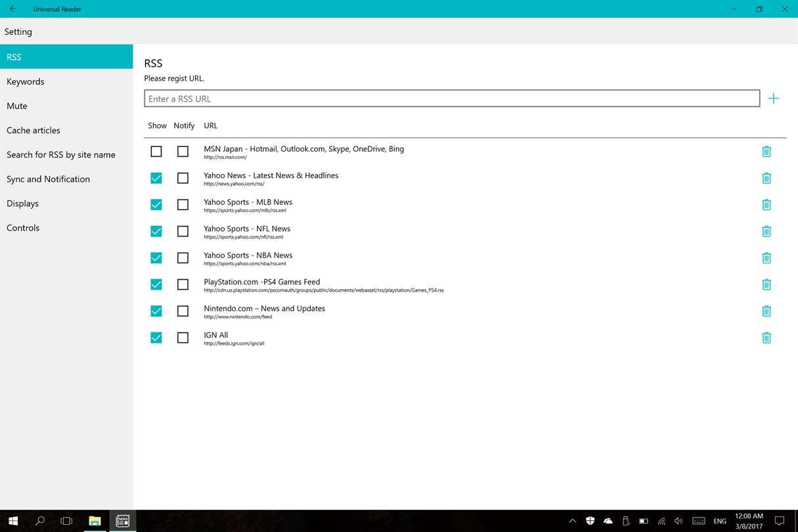The image size is (798, 532).
Task: Trash the Yahoo Sports NBA News feed
Action: coord(766,257)
